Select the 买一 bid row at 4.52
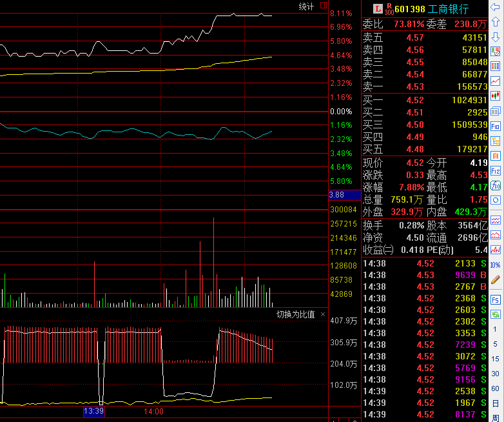The width and height of the screenshot is (504, 422). [x=425, y=100]
